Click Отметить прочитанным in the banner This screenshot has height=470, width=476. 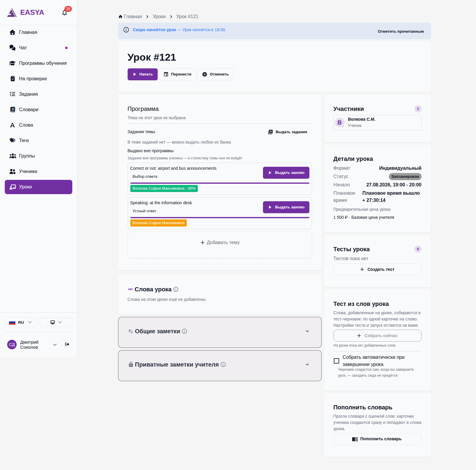(401, 31)
